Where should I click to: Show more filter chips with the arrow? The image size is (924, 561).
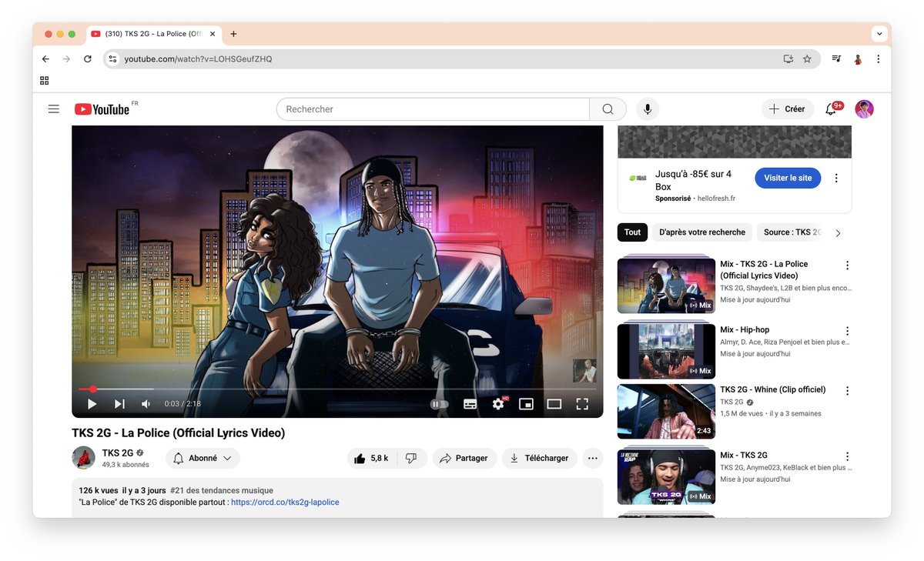pyautogui.click(x=838, y=232)
